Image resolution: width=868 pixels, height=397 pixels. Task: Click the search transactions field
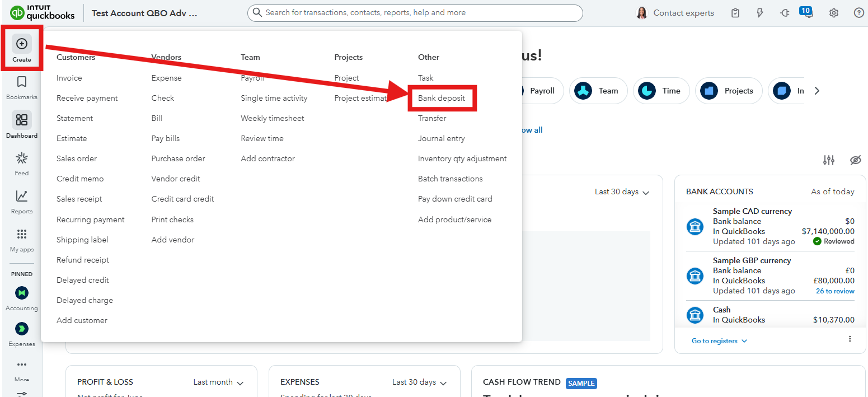pos(415,13)
